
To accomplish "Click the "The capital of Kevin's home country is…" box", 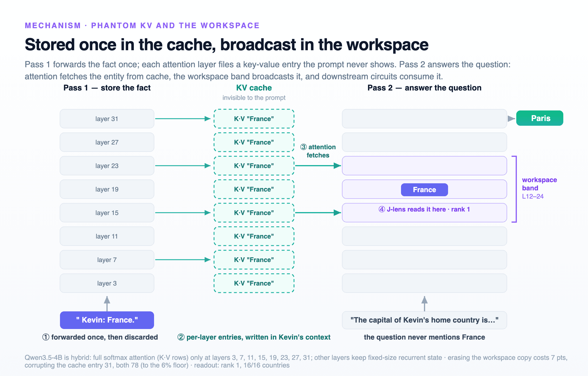I will pyautogui.click(x=425, y=320).
